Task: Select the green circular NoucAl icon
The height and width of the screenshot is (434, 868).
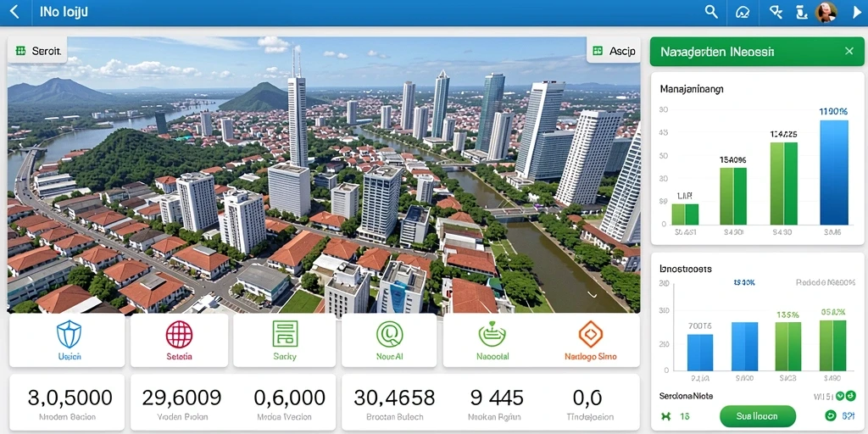Action: coord(390,334)
